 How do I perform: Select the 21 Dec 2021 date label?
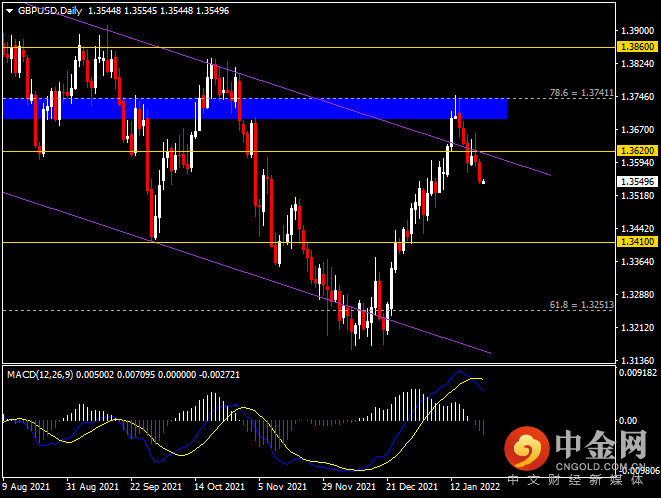[x=412, y=487]
